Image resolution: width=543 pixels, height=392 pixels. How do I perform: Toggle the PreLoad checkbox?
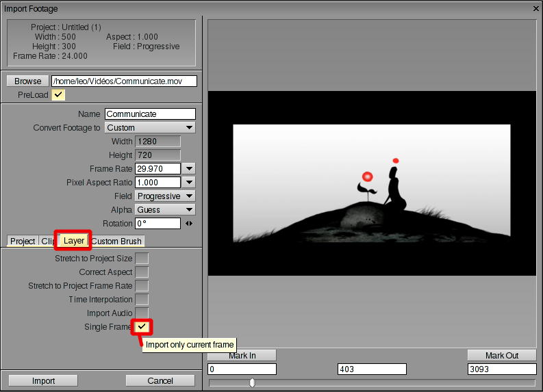pos(58,94)
